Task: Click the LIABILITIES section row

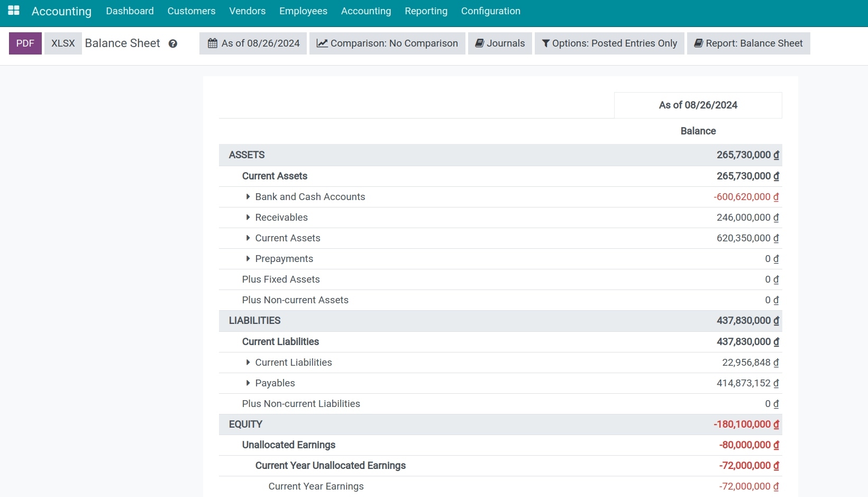Action: coord(500,321)
